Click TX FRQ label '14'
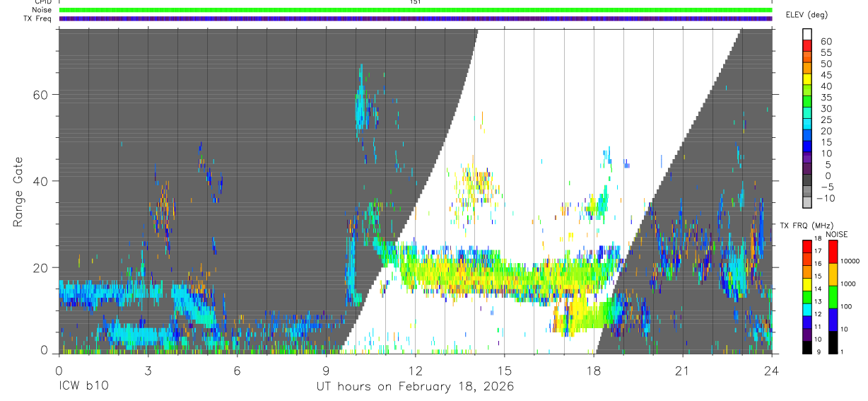Screen dimensions: 868x401 818,289
